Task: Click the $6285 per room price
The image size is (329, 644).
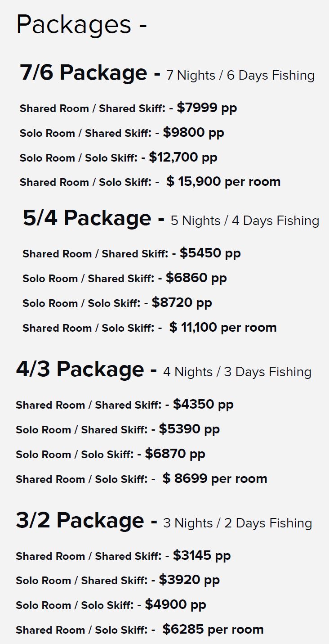Action: click(213, 630)
